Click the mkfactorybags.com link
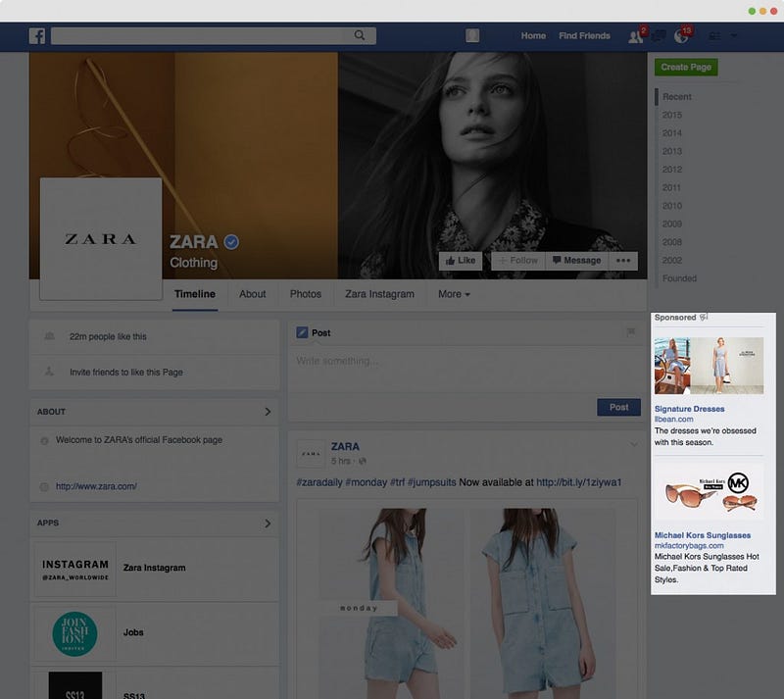Screen dimensions: 784x699 click(x=689, y=546)
